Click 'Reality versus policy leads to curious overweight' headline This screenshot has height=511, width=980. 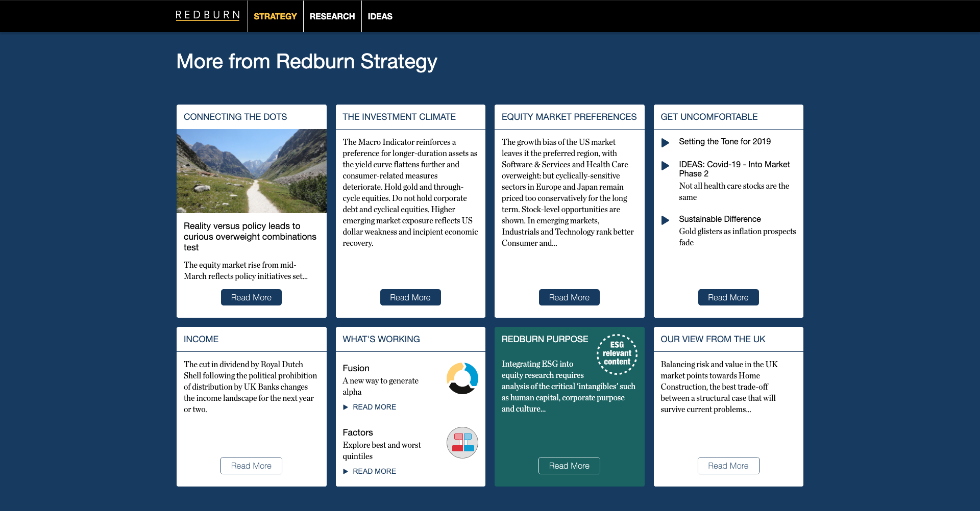[x=250, y=237]
